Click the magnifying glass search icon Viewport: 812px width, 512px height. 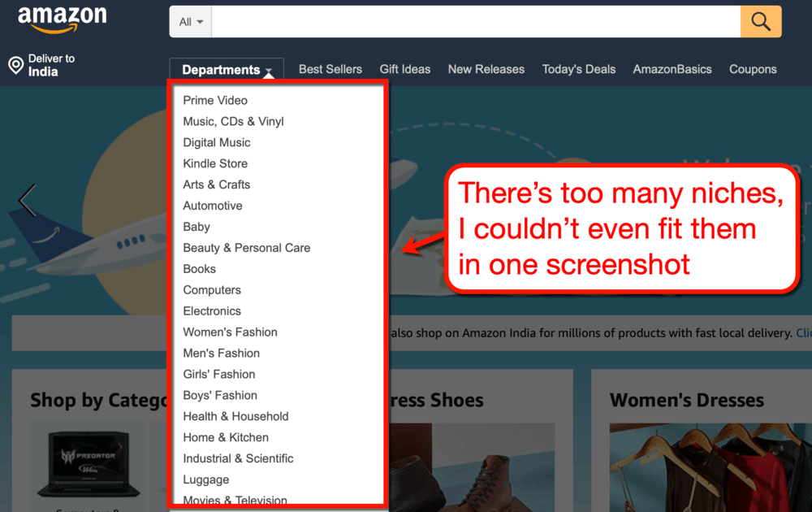tap(760, 21)
